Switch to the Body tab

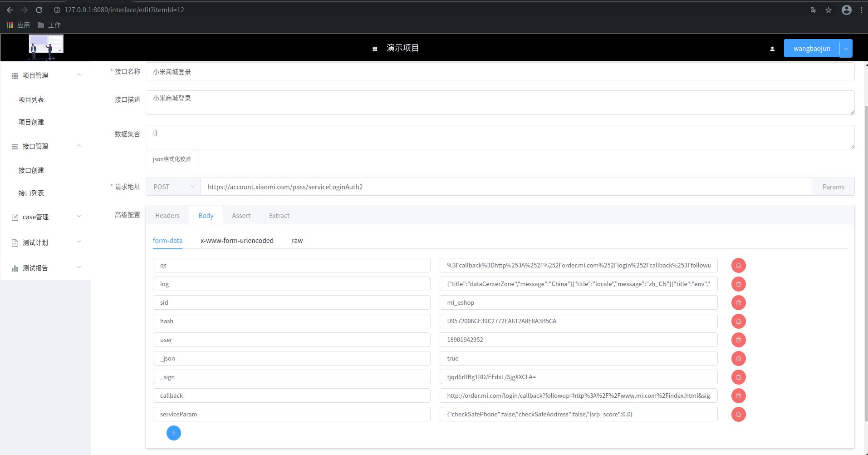coord(206,215)
